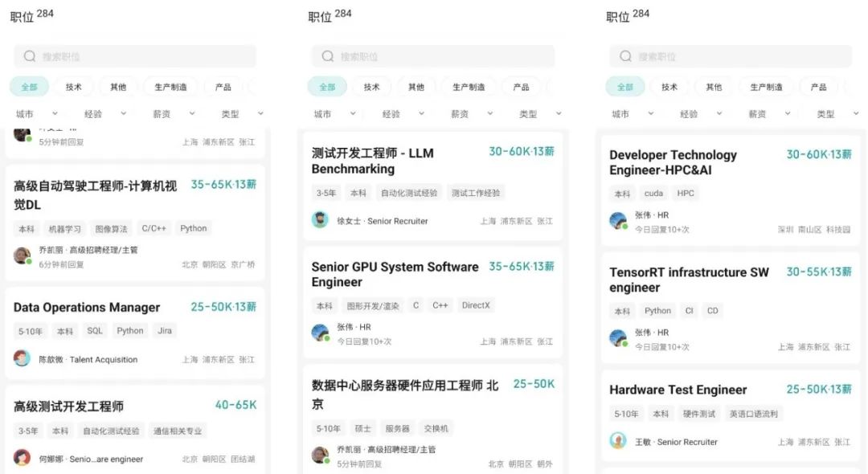Click the Jira skill tag

tap(165, 331)
